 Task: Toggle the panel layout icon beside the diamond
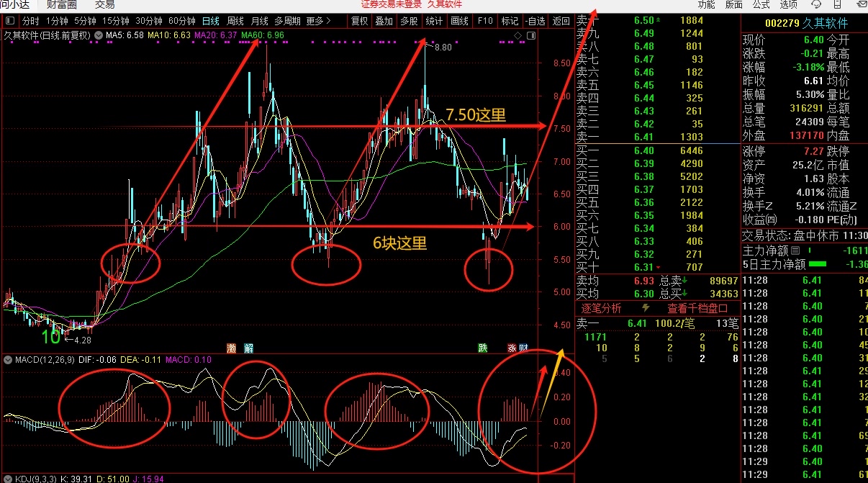(x=531, y=35)
